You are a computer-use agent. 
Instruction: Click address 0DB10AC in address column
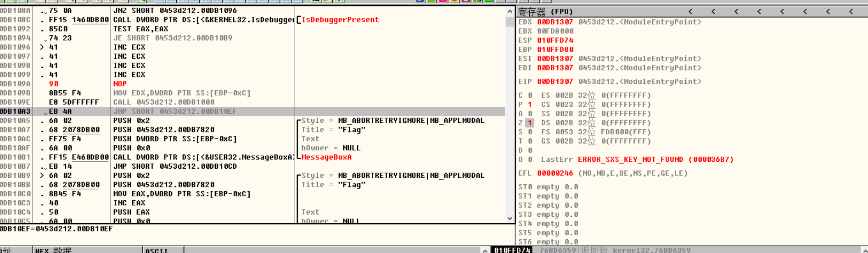[15, 139]
